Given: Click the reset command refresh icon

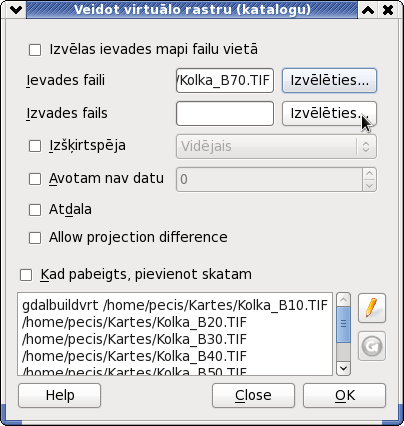Looking at the screenshot, I should click(x=372, y=346).
